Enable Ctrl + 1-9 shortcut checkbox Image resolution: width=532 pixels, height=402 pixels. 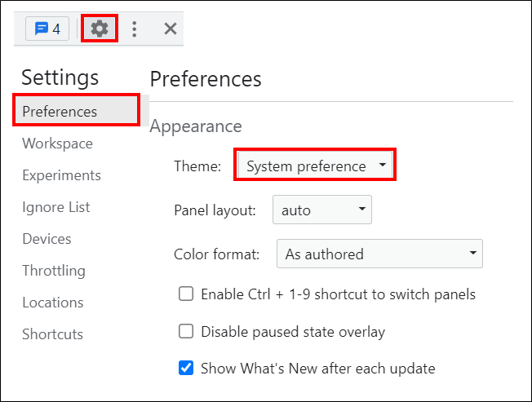(186, 294)
